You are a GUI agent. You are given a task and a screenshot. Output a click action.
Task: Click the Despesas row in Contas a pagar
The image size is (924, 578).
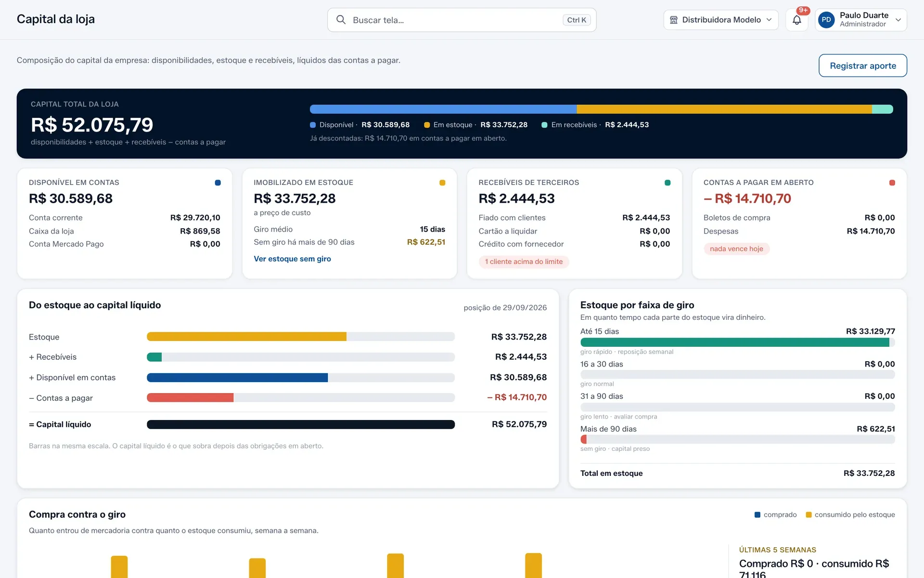coord(799,231)
